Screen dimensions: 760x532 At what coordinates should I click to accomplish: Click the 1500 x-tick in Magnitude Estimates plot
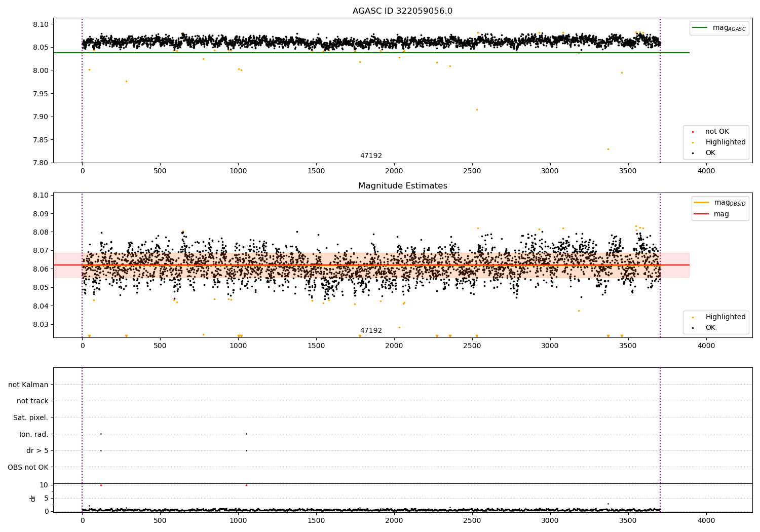point(316,346)
